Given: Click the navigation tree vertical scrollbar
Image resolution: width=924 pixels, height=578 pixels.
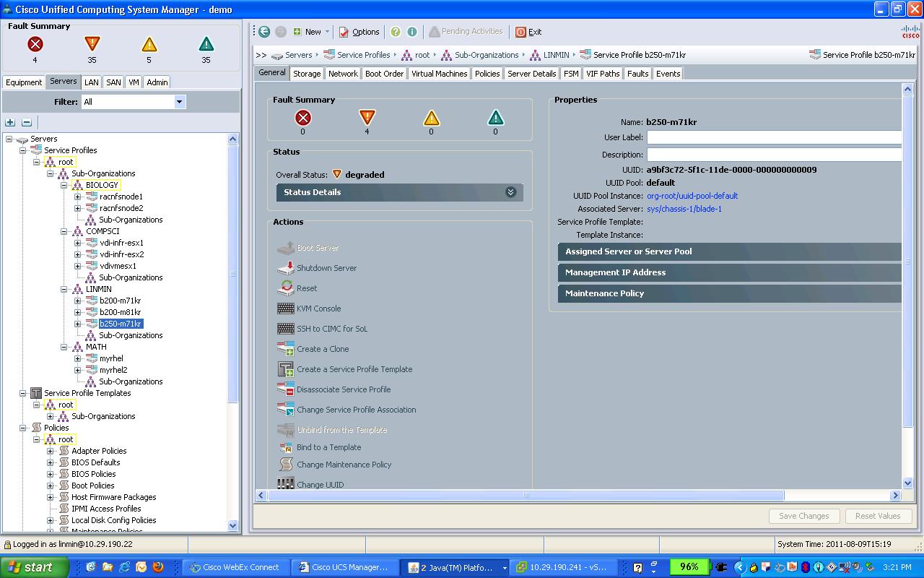Looking at the screenshot, I should click(233, 275).
